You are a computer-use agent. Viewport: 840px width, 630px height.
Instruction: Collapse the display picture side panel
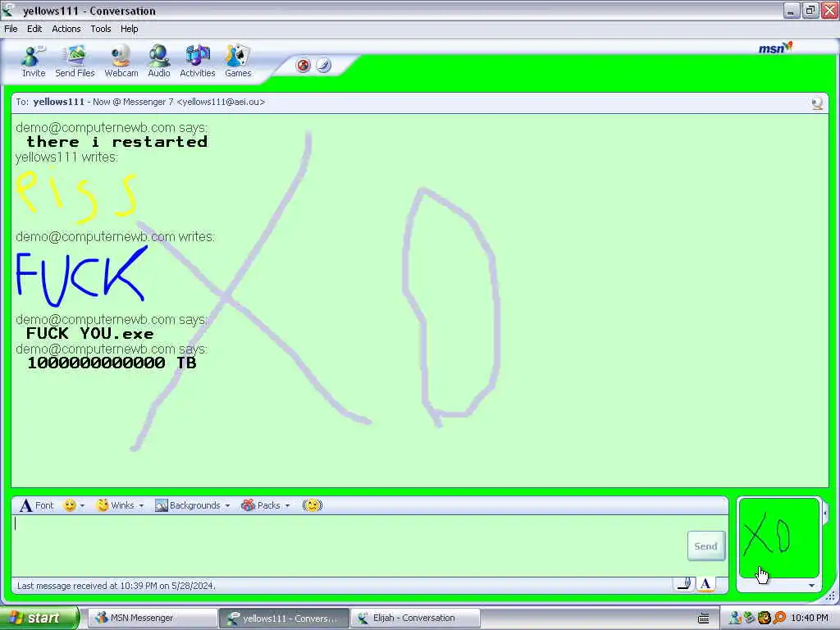point(825,514)
